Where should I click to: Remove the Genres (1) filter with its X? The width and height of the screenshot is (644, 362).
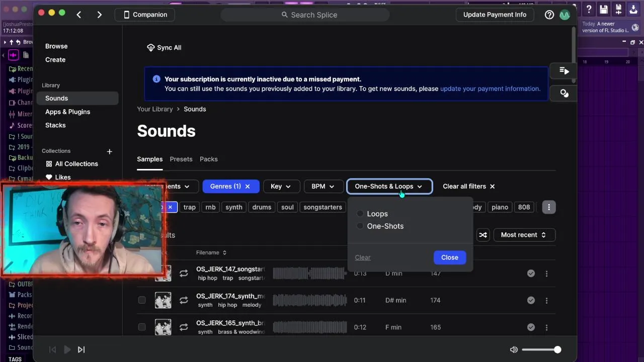(248, 187)
